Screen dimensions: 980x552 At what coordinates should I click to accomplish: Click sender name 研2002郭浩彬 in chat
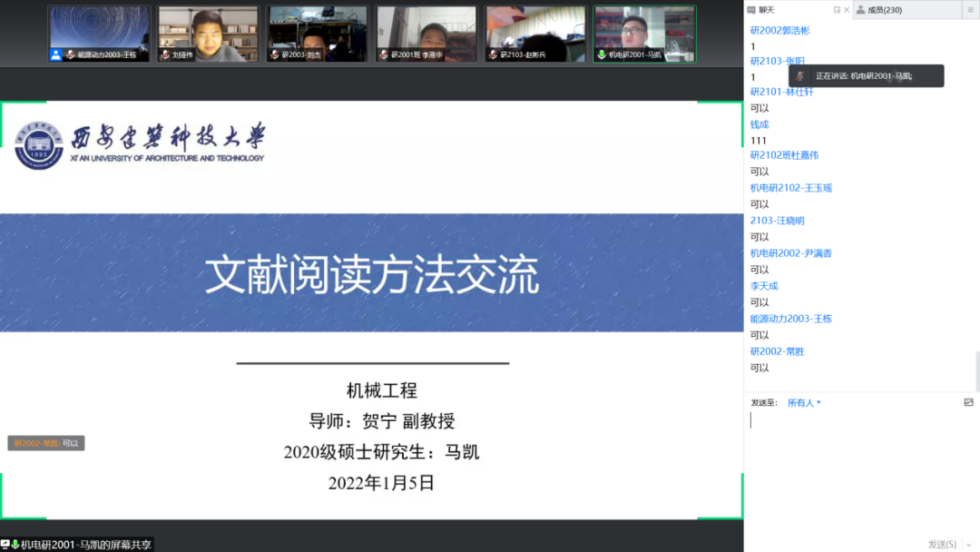[x=779, y=30]
